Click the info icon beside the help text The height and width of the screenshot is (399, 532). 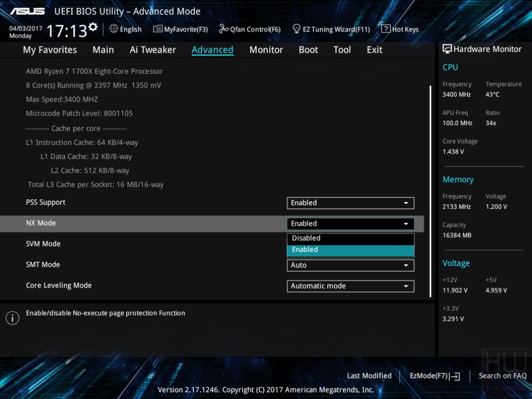click(13, 318)
